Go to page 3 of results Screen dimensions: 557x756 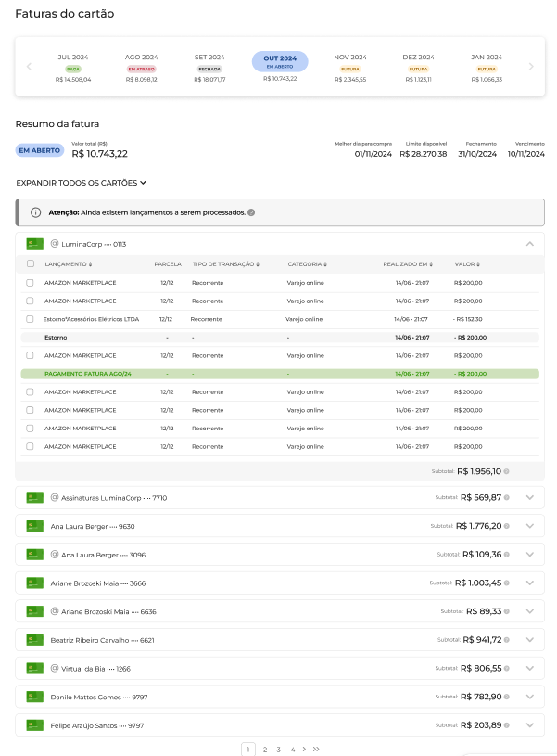tap(278, 749)
